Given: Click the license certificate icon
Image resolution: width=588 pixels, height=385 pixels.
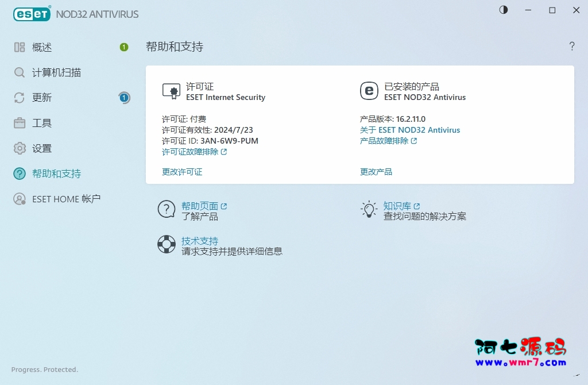Looking at the screenshot, I should click(171, 91).
